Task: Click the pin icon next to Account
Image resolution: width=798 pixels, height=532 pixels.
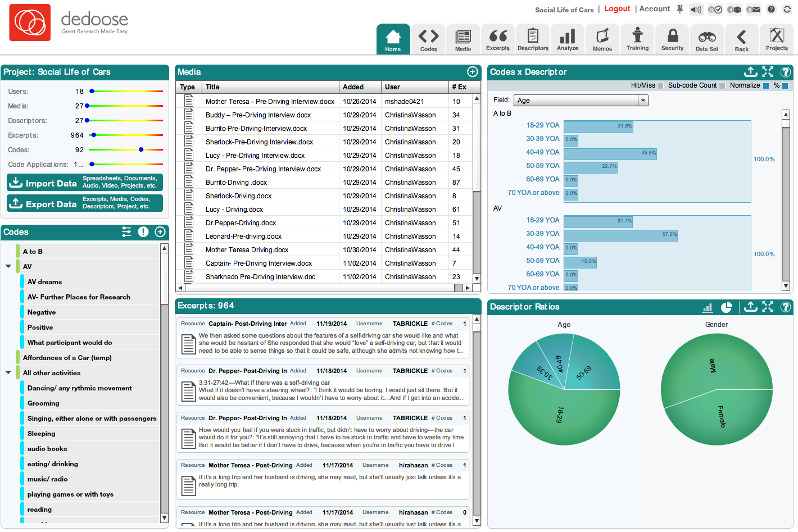Action: [x=680, y=9]
